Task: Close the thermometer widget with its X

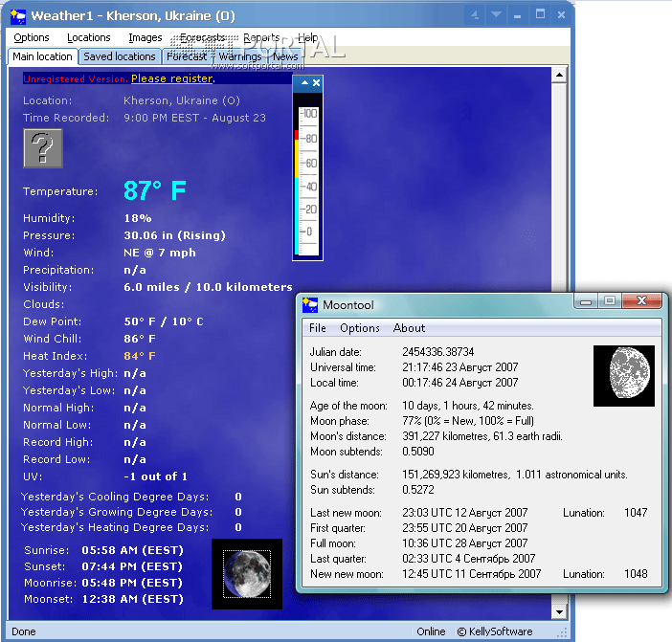Action: [317, 83]
